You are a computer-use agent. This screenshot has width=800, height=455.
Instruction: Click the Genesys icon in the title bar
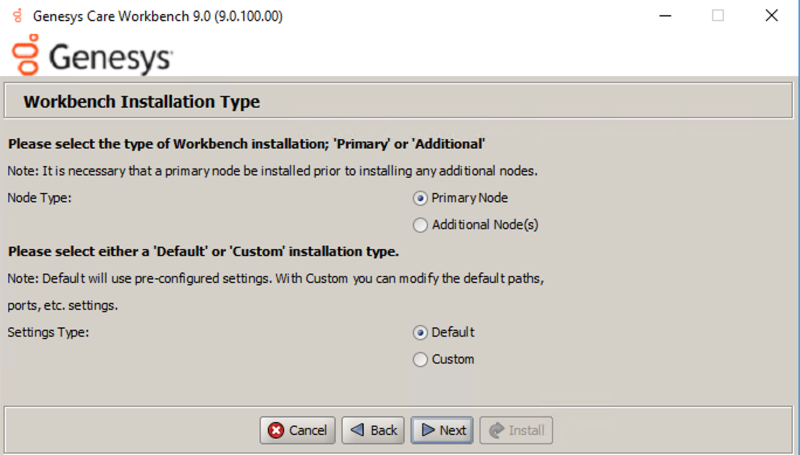click(16, 16)
